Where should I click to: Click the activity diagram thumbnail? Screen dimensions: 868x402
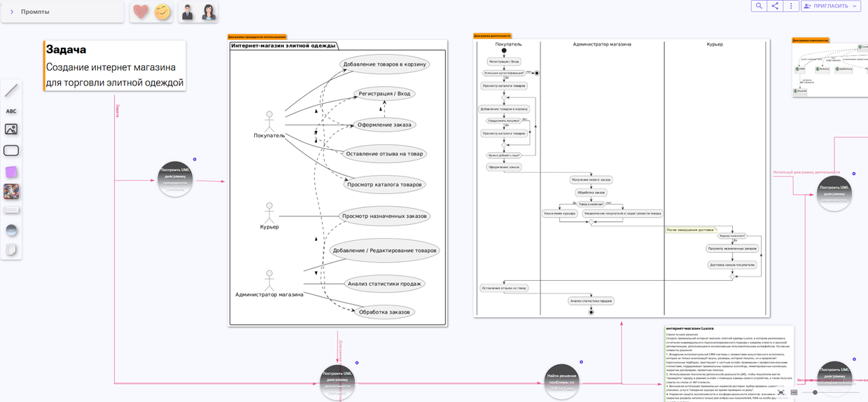pos(622,178)
